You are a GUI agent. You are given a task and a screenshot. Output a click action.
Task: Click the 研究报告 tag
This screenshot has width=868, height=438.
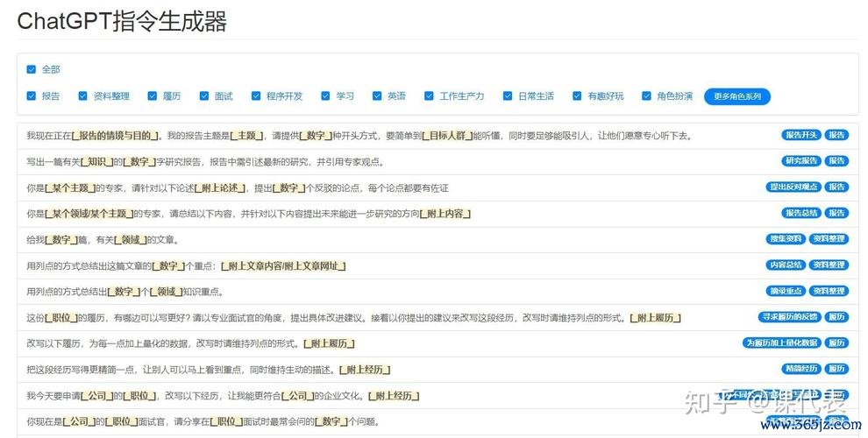click(x=801, y=161)
